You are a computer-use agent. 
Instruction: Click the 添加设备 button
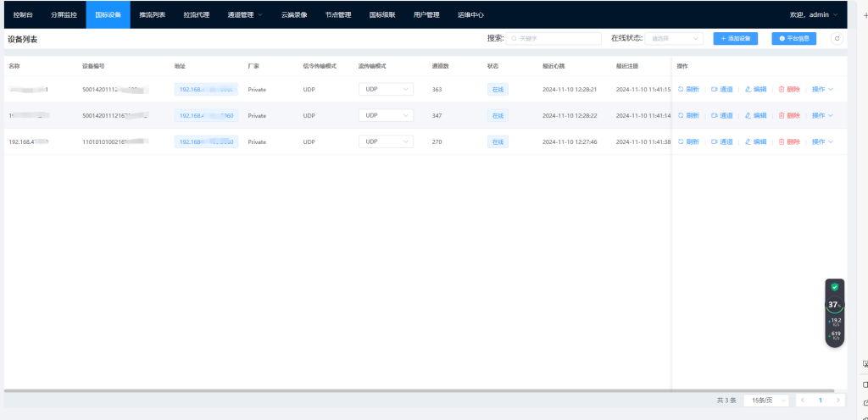[x=735, y=38]
